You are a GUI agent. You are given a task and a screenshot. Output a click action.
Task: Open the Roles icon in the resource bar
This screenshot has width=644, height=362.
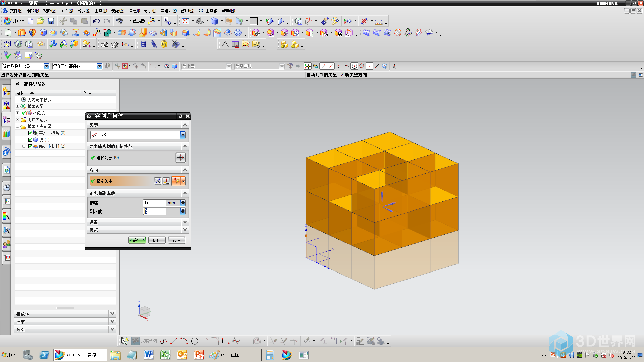coord(6,244)
